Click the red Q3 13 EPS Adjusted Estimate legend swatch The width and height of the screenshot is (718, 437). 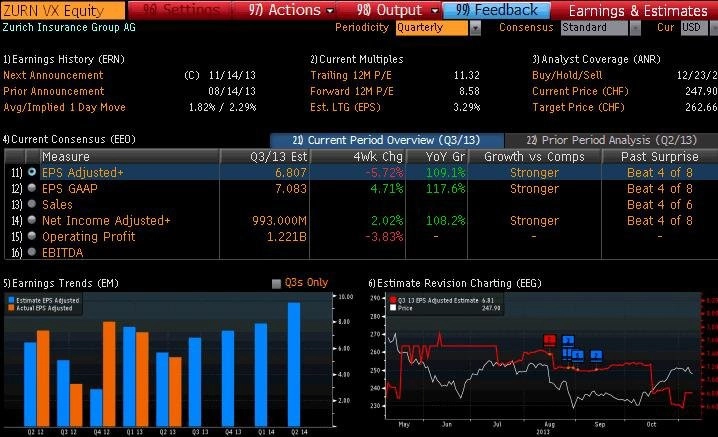click(x=393, y=300)
